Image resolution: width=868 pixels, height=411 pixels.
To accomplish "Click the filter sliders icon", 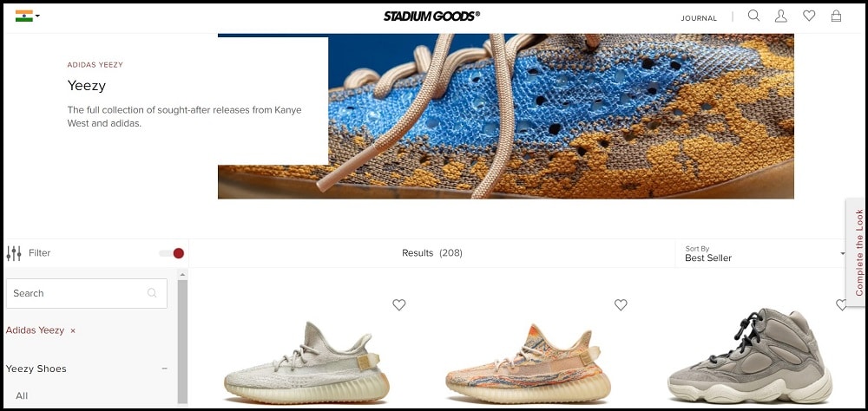I will 14,253.
